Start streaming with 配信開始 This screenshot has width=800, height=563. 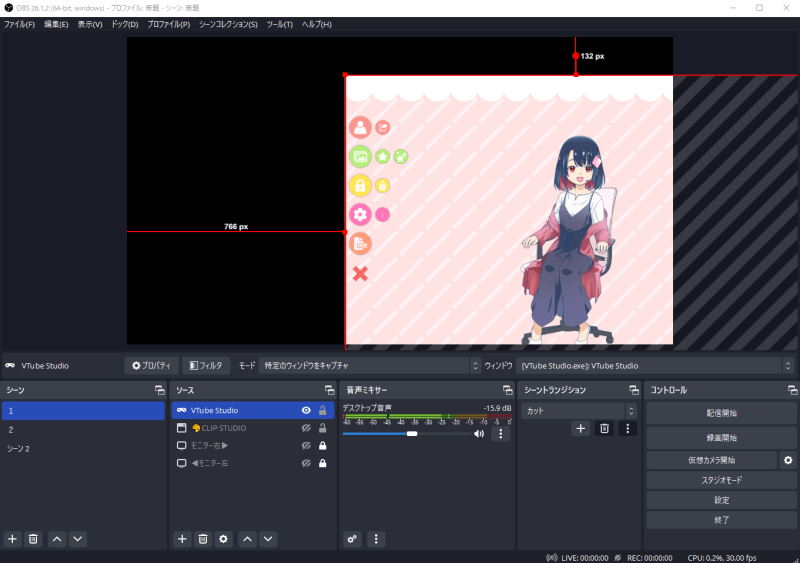[x=721, y=413]
